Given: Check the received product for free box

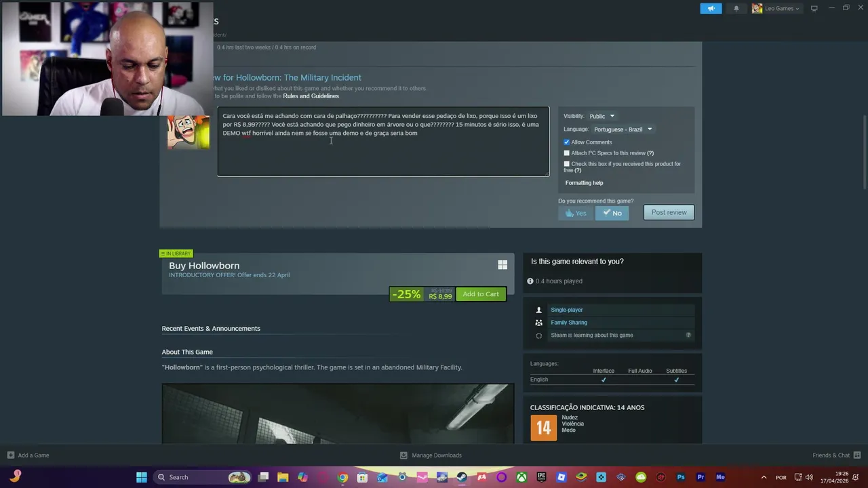Looking at the screenshot, I should click(567, 164).
